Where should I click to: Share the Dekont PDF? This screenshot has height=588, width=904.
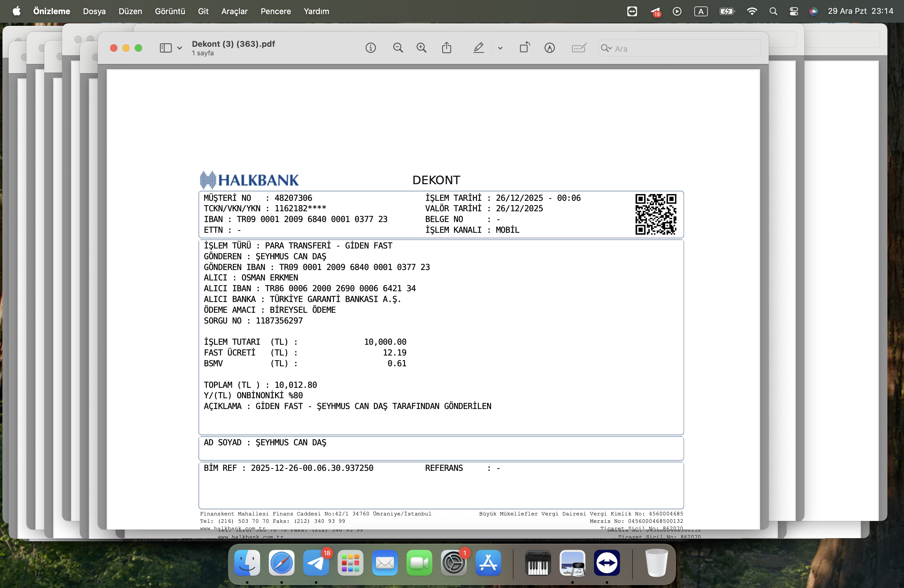(x=447, y=47)
